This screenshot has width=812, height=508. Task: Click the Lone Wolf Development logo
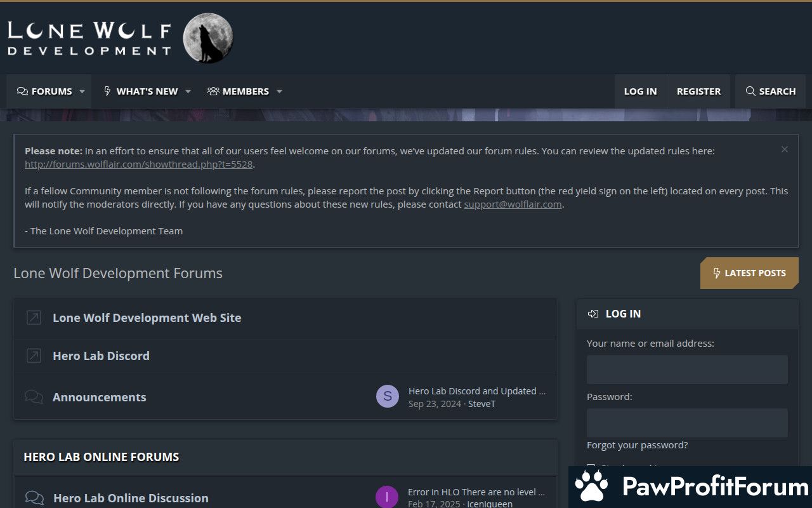click(x=120, y=38)
